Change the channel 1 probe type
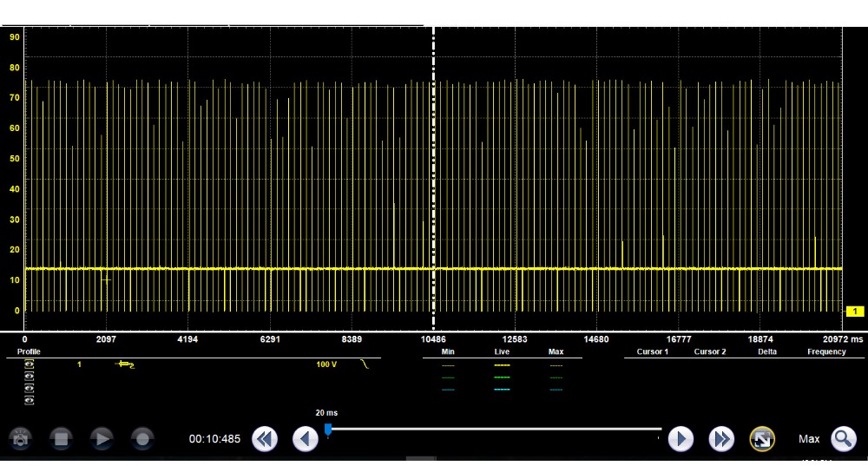The height and width of the screenshot is (466, 868). tap(125, 365)
